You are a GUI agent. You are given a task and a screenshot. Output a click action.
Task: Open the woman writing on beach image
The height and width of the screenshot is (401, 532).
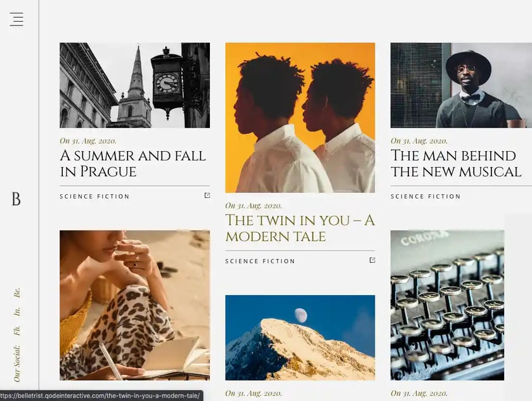[134, 305]
